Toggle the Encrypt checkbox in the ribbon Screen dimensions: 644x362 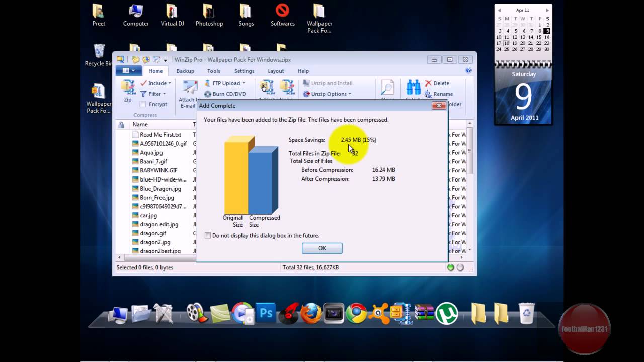click(x=143, y=104)
